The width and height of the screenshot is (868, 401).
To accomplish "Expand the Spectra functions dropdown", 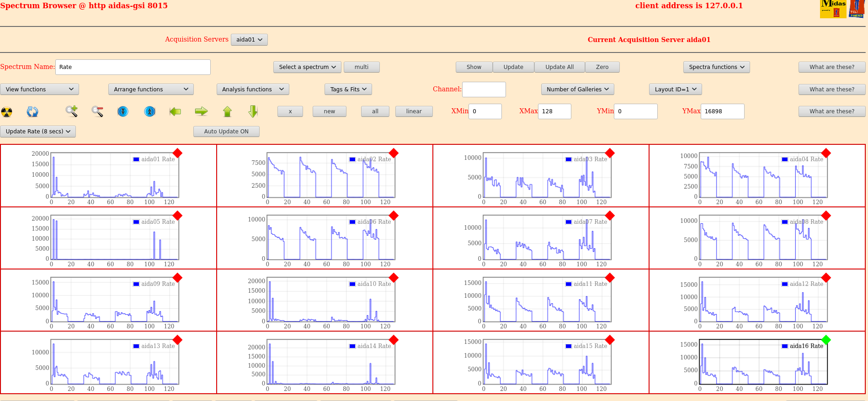I will [716, 67].
